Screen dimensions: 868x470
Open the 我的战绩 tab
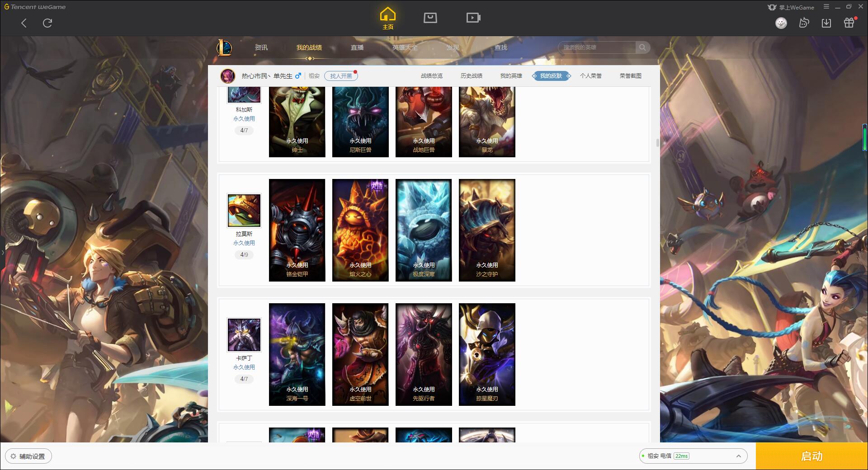coord(309,47)
